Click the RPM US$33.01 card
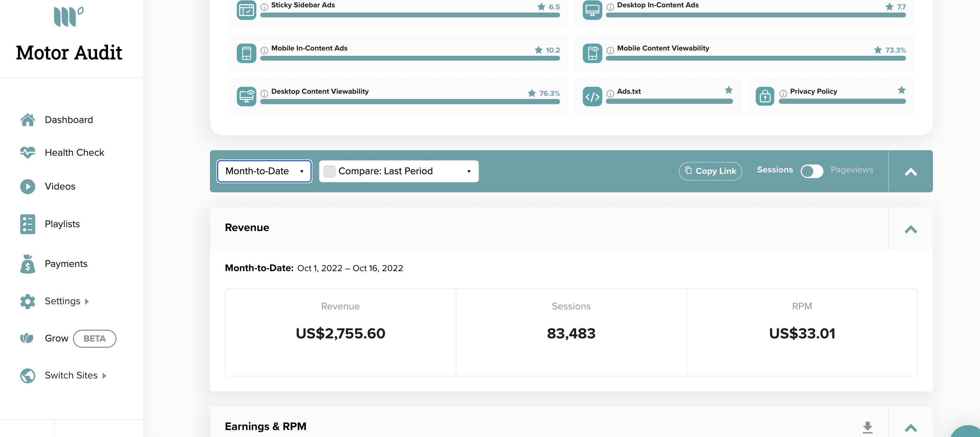 point(802,332)
